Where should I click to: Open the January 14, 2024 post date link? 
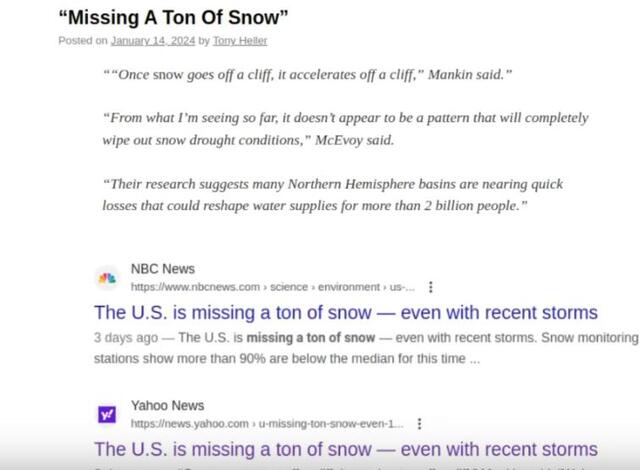(x=153, y=41)
